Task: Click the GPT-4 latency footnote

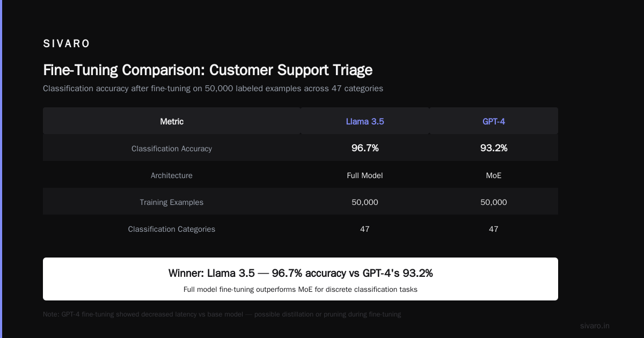Action: [x=222, y=314]
